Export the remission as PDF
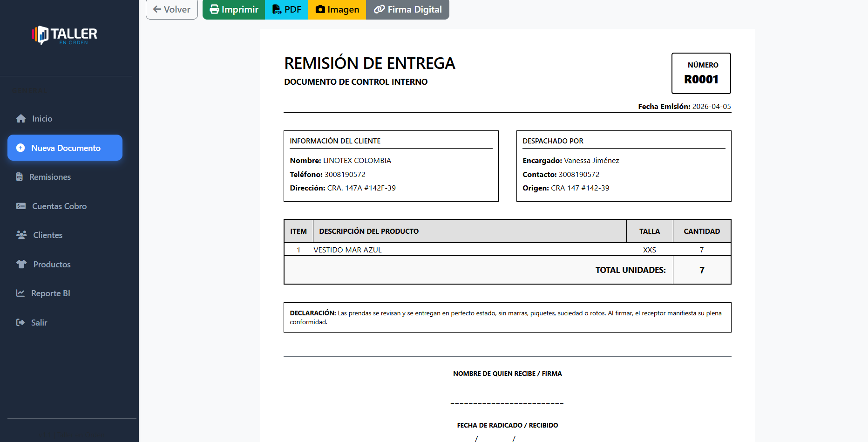The width and height of the screenshot is (868, 442). tap(286, 9)
